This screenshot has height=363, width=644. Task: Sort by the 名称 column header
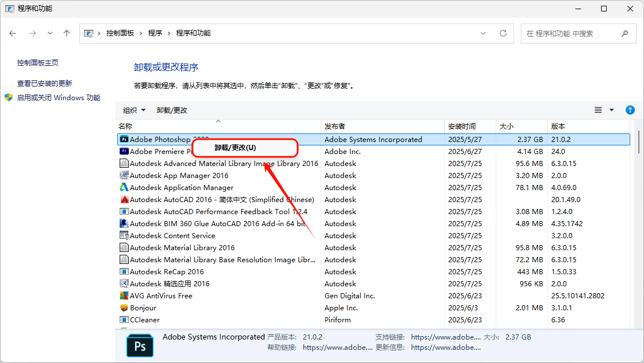(x=218, y=126)
